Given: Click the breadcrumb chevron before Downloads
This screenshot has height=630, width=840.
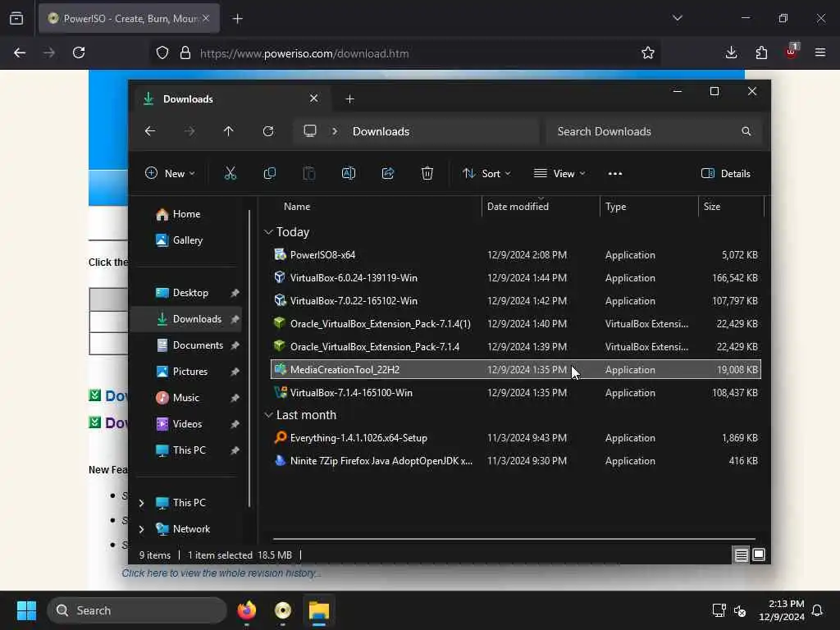Looking at the screenshot, I should [x=335, y=131].
